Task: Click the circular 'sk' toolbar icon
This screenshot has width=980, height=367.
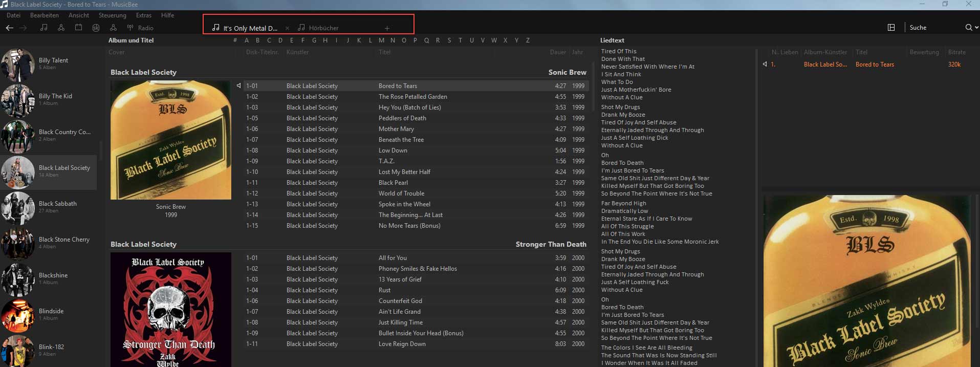Action: click(96, 28)
